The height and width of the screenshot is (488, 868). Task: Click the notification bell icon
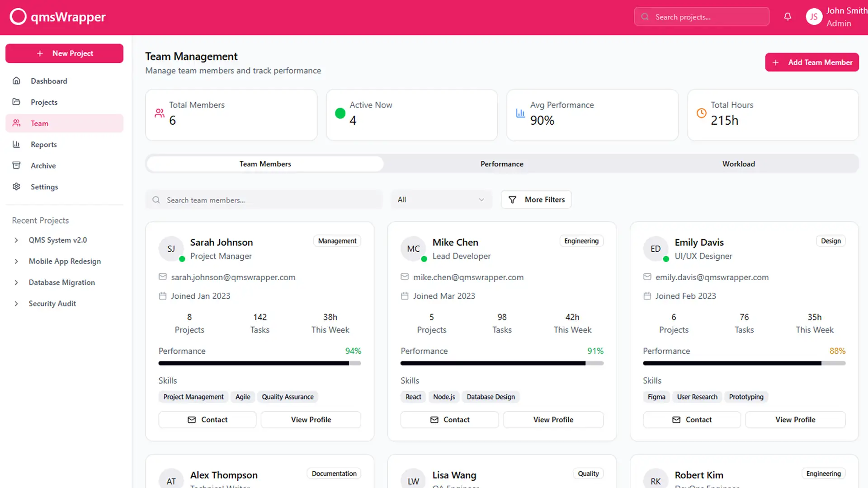click(788, 17)
